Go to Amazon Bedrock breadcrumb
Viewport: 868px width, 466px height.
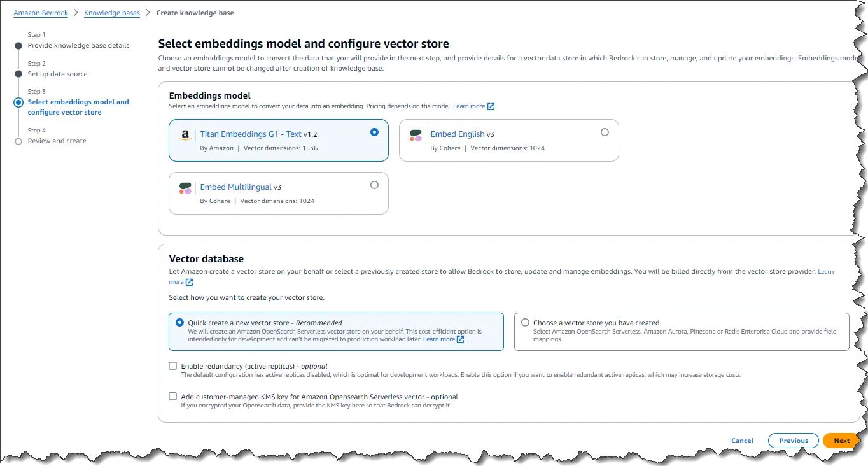point(41,13)
